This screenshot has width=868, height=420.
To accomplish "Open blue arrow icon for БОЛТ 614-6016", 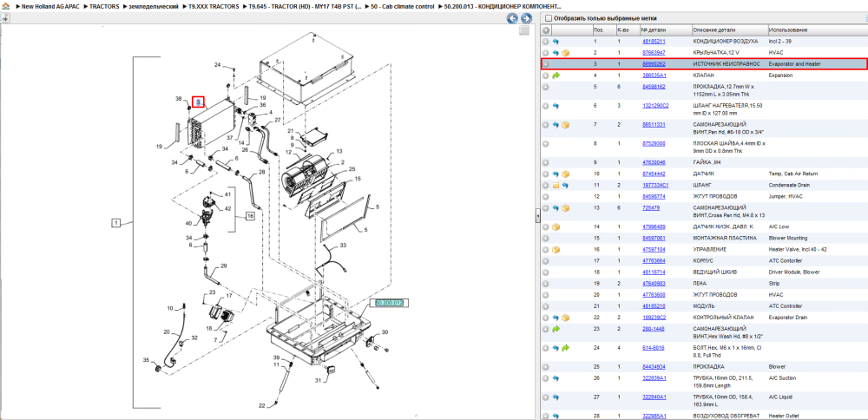I will point(556,348).
